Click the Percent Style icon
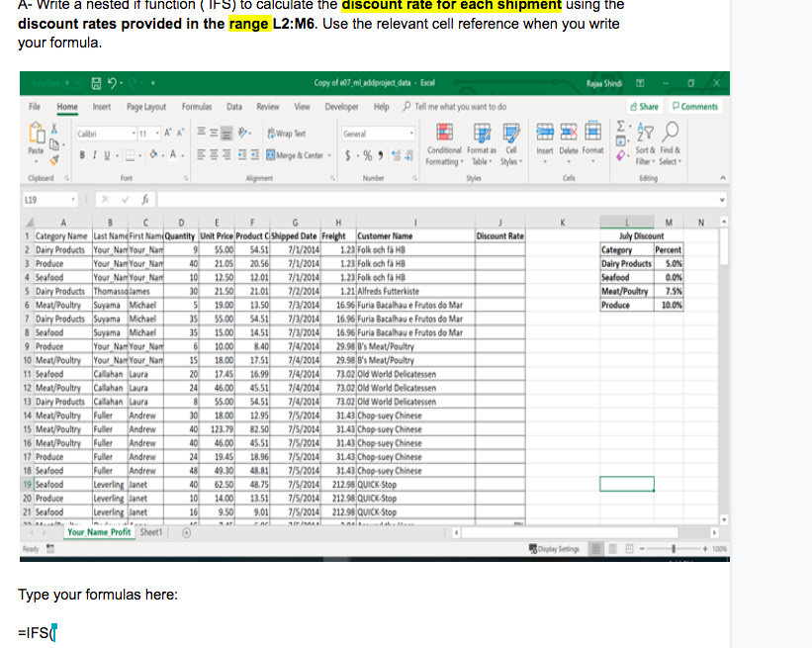The width and height of the screenshot is (812, 648). click(x=367, y=153)
